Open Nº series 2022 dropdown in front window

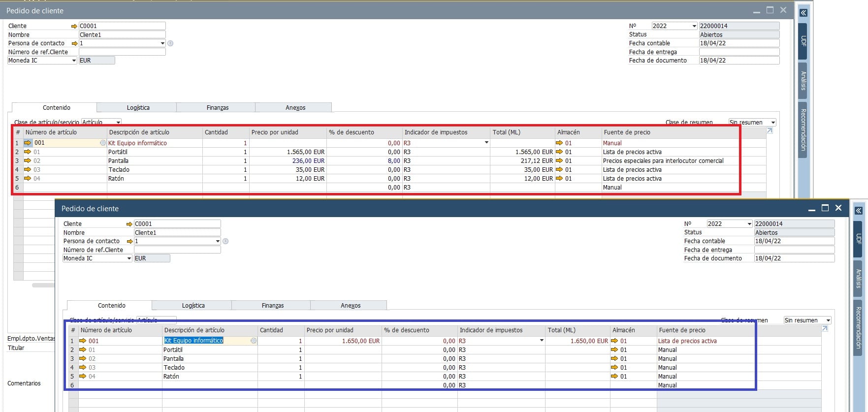tap(749, 224)
